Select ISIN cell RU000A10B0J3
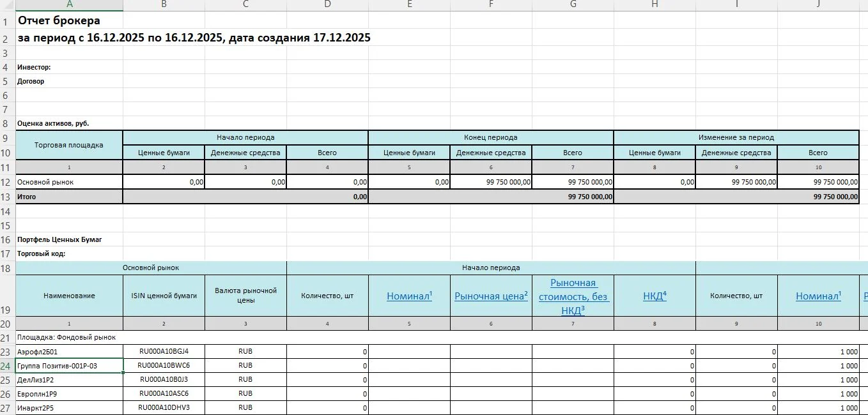 164,380
